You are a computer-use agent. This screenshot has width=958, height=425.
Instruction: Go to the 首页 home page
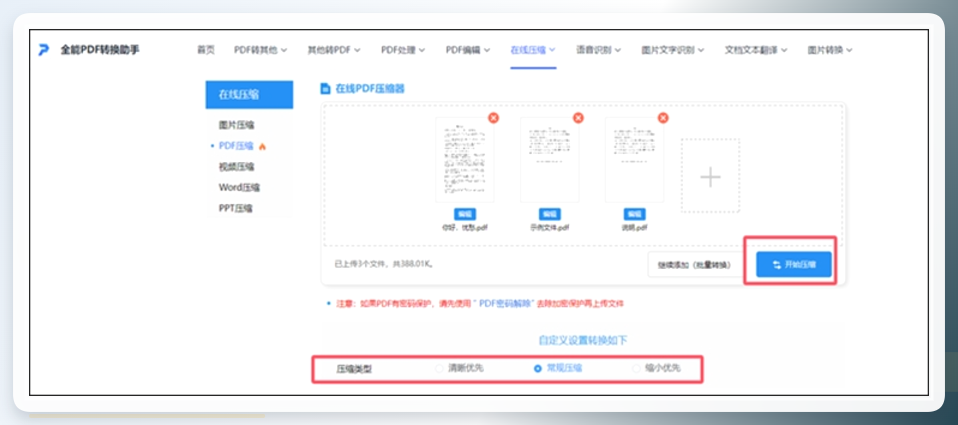point(206,50)
